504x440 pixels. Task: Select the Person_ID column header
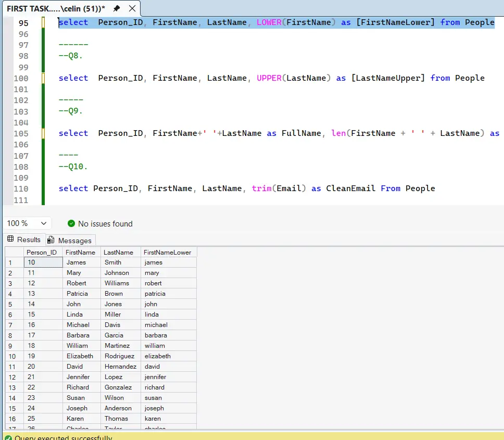(x=42, y=252)
